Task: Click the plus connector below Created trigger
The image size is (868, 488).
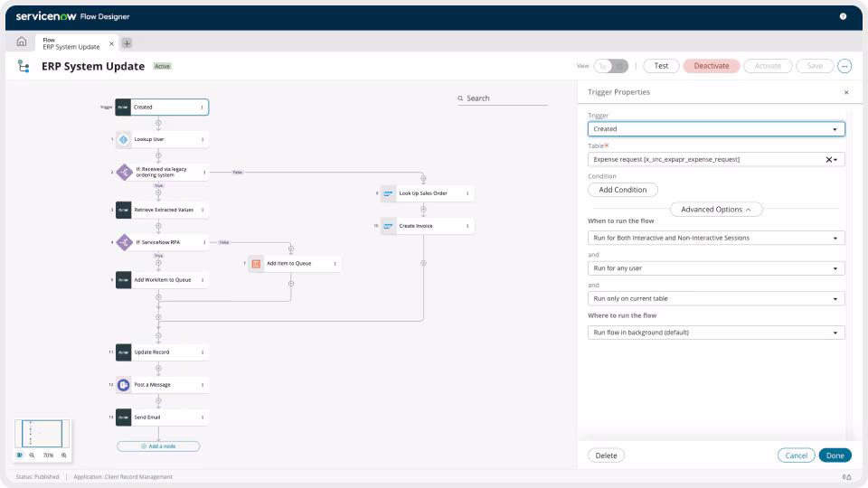Action: tap(158, 124)
